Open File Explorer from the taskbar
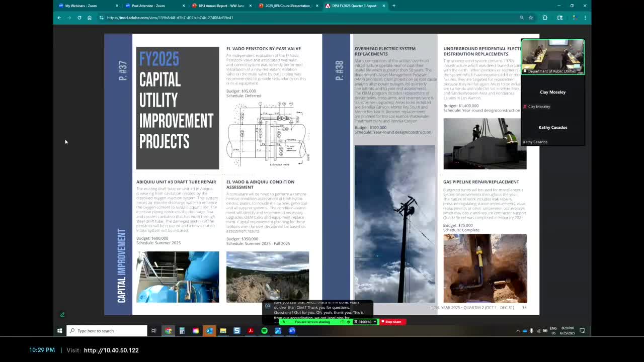The image size is (644, 362). click(223, 331)
